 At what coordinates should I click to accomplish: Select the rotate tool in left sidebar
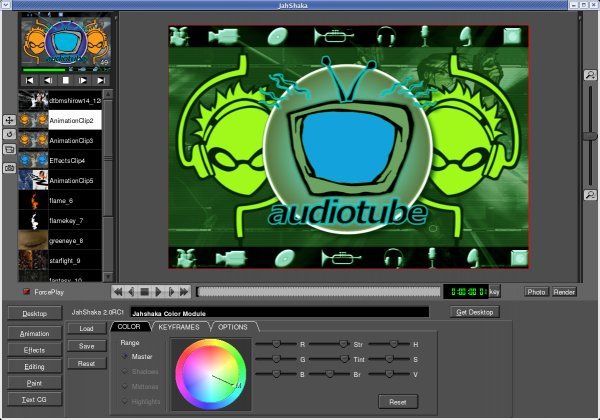click(x=10, y=134)
